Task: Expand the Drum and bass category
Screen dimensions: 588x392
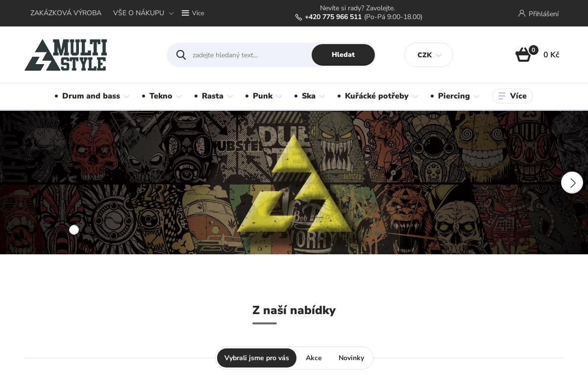Action: point(92,96)
